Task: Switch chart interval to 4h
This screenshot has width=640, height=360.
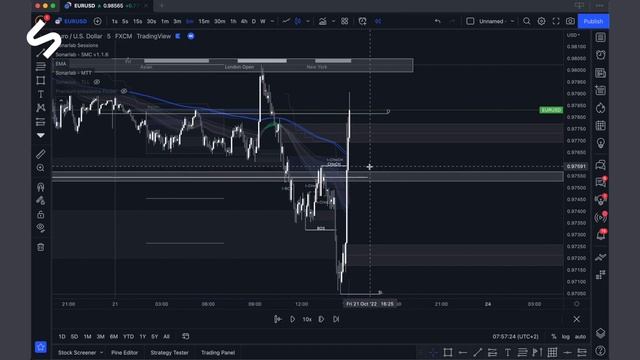Action: click(x=244, y=21)
